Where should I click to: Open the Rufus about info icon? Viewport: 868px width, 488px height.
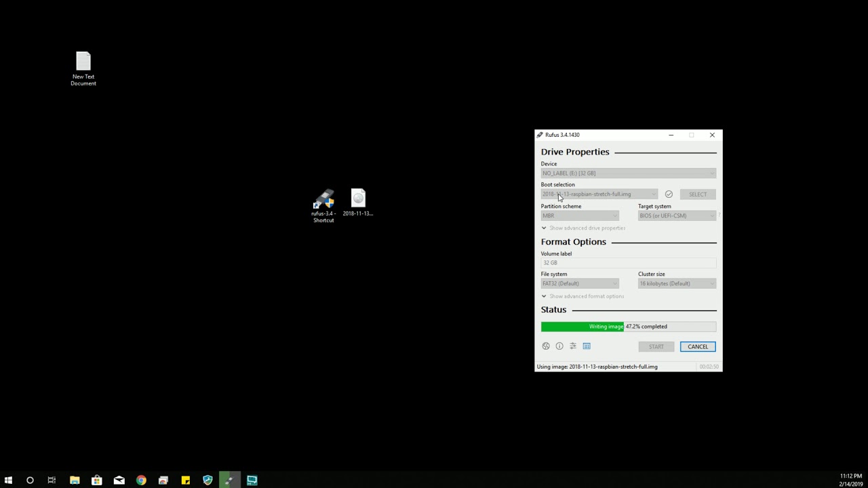click(559, 346)
